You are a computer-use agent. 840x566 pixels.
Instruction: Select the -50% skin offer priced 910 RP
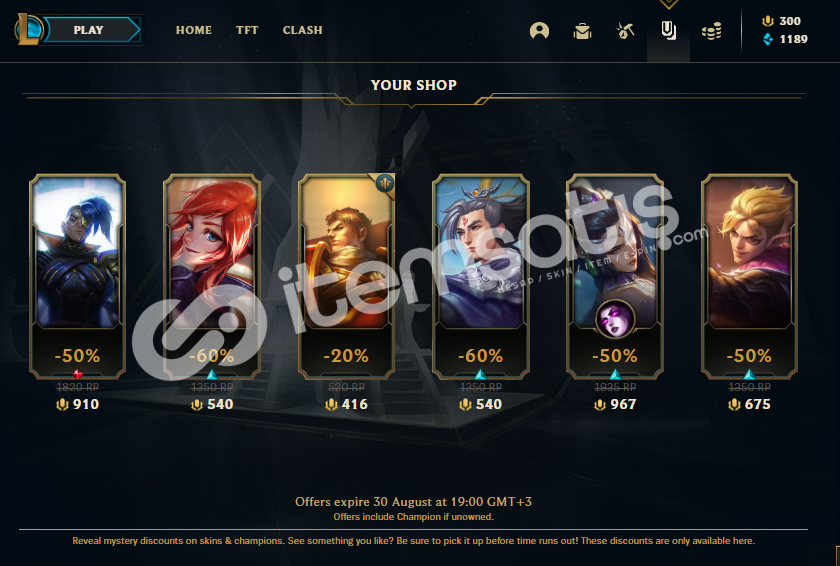[78, 276]
